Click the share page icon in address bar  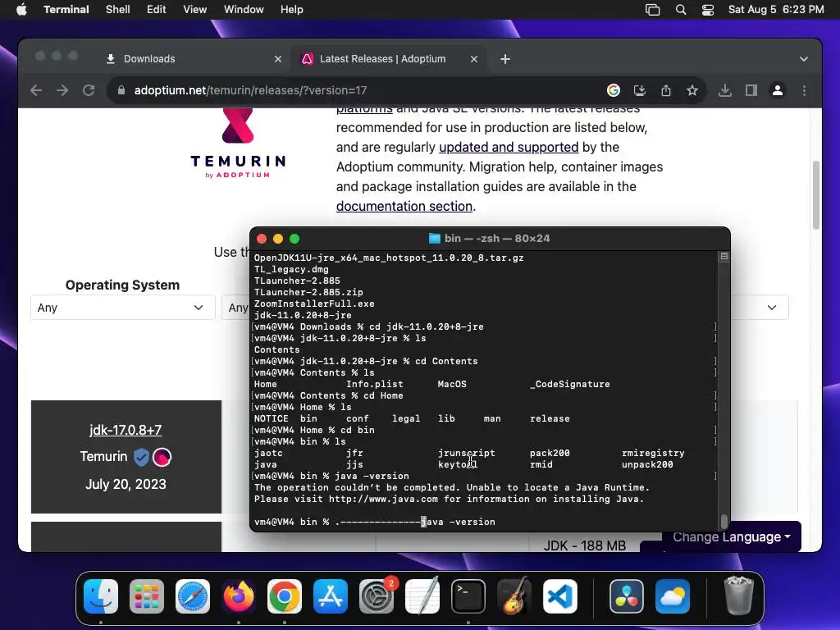click(666, 90)
